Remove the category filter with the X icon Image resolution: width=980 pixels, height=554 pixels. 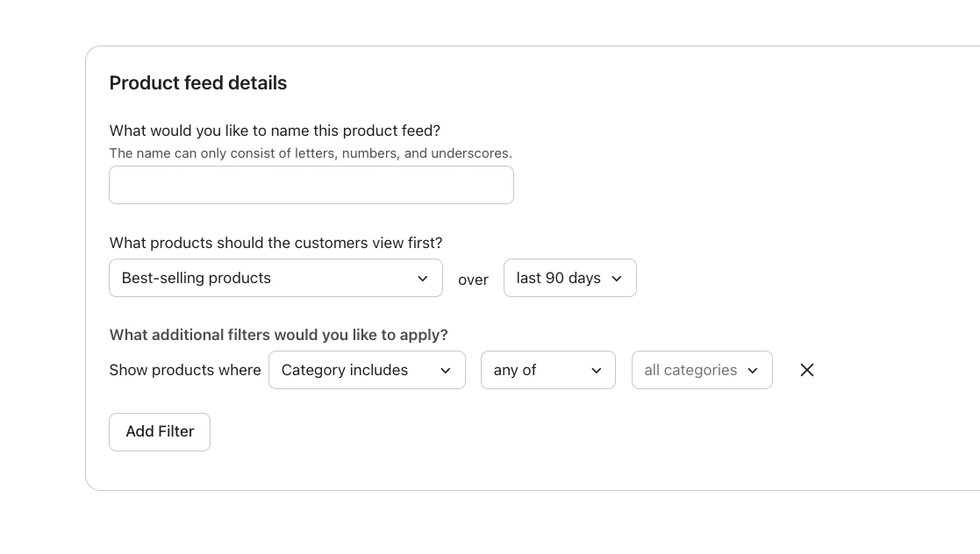807,370
